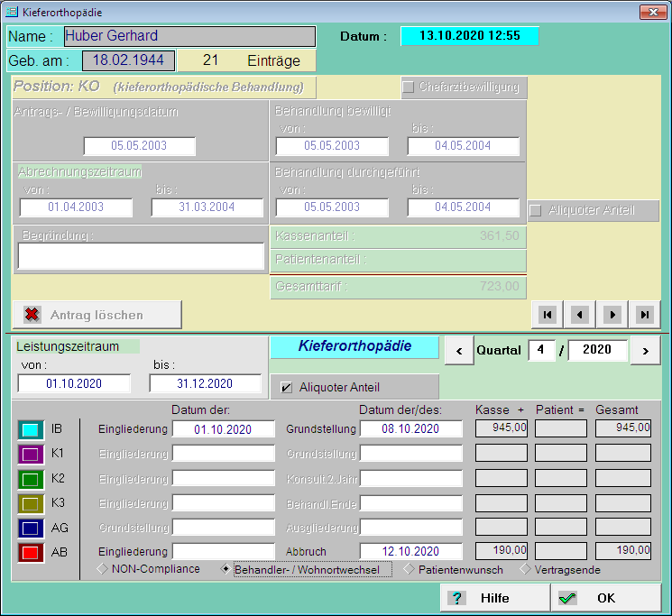672x616 pixels.
Task: Jump to the last record arrow
Action: click(644, 314)
